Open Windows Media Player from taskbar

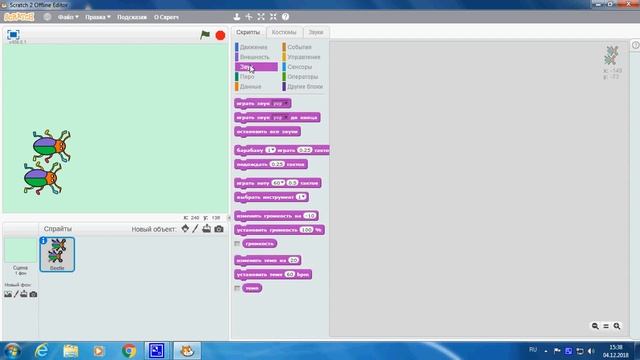pyautogui.click(x=99, y=351)
